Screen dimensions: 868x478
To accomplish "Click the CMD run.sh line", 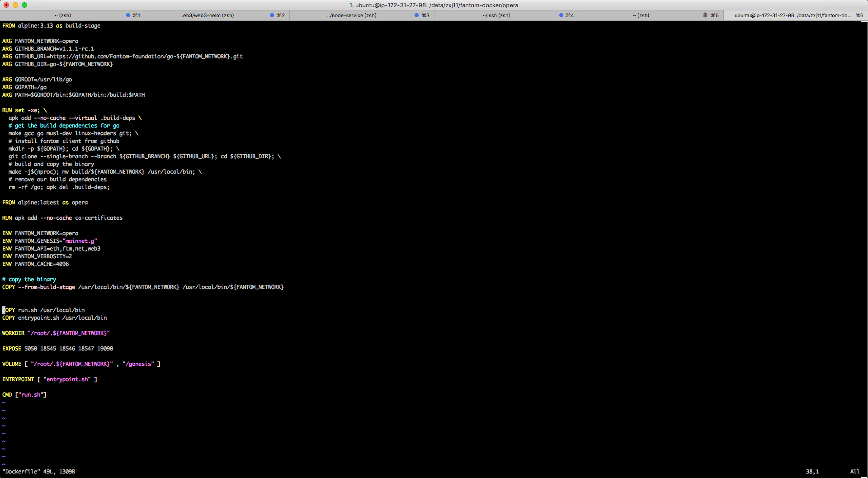I will (24, 394).
